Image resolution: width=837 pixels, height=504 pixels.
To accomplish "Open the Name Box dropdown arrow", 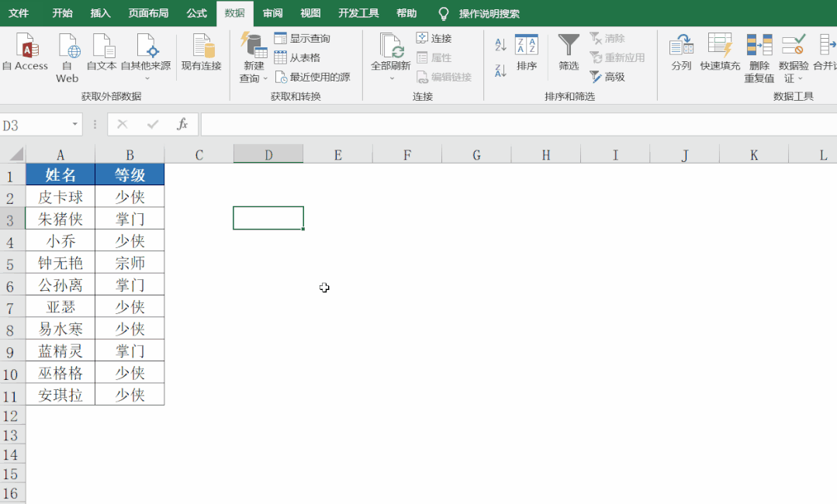I will coord(74,124).
